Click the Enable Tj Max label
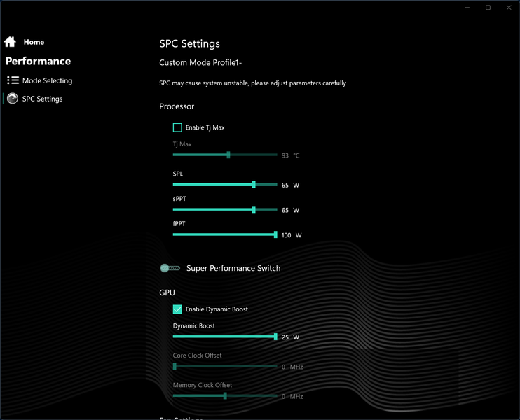This screenshot has width=520, height=420. (205, 127)
